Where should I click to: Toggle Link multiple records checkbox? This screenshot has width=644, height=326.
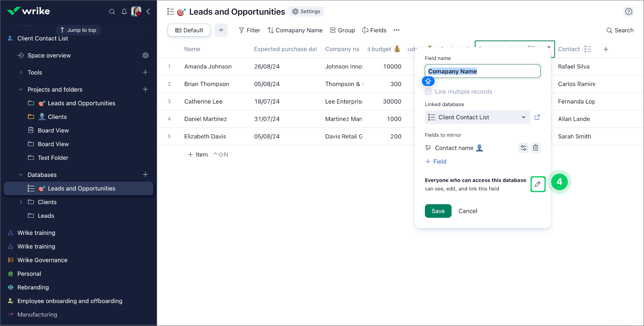[x=428, y=92]
